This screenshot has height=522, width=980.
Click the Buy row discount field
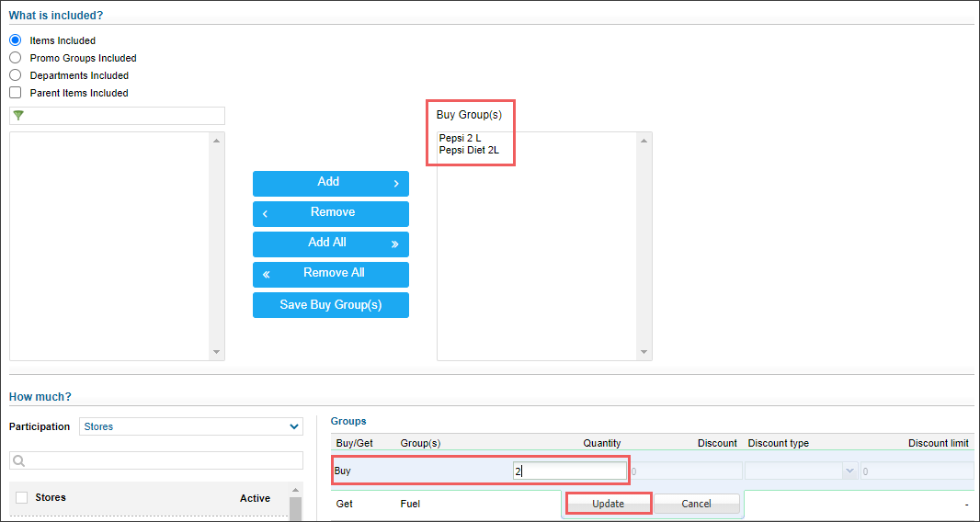[x=686, y=471]
